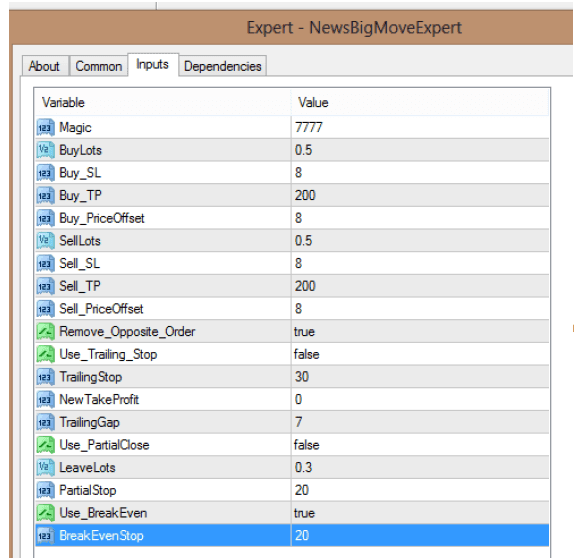This screenshot has height=558, width=574.
Task: Click the decimal icon next to SellLots
Action: [45, 241]
